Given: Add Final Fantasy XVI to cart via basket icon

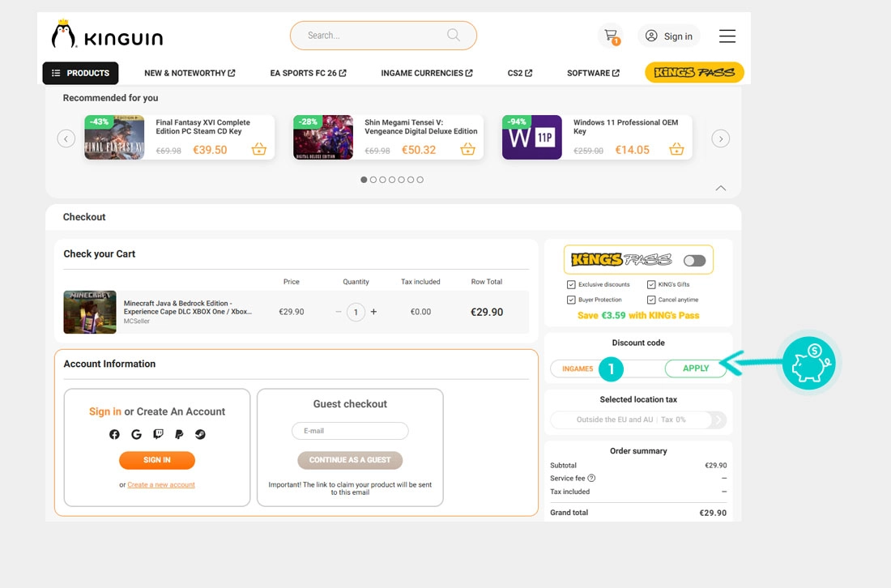Looking at the screenshot, I should tap(258, 149).
